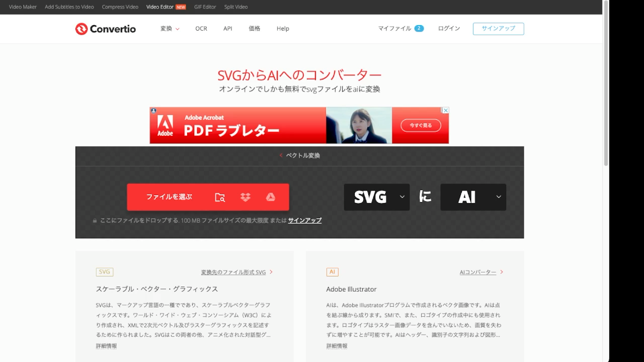The width and height of the screenshot is (644, 362).
Task: Open Video Editor in top bar
Action: click(160, 7)
